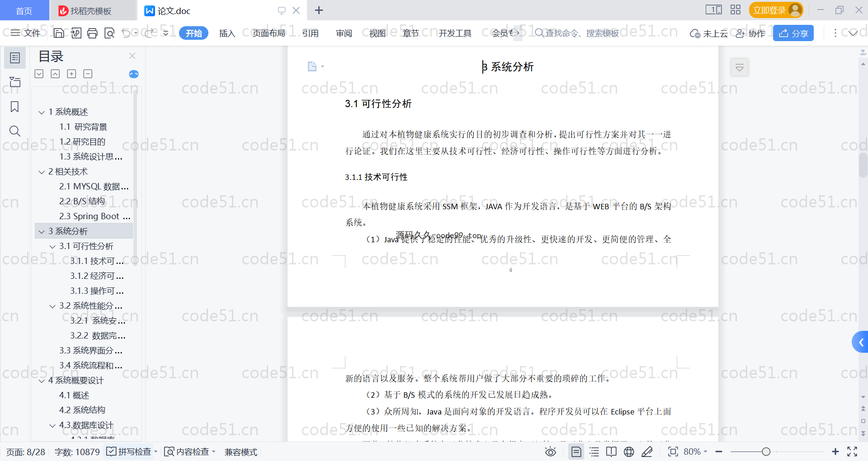Image resolution: width=868 pixels, height=461 pixels.
Task: Open the 插入 ribbon tab
Action: (227, 33)
